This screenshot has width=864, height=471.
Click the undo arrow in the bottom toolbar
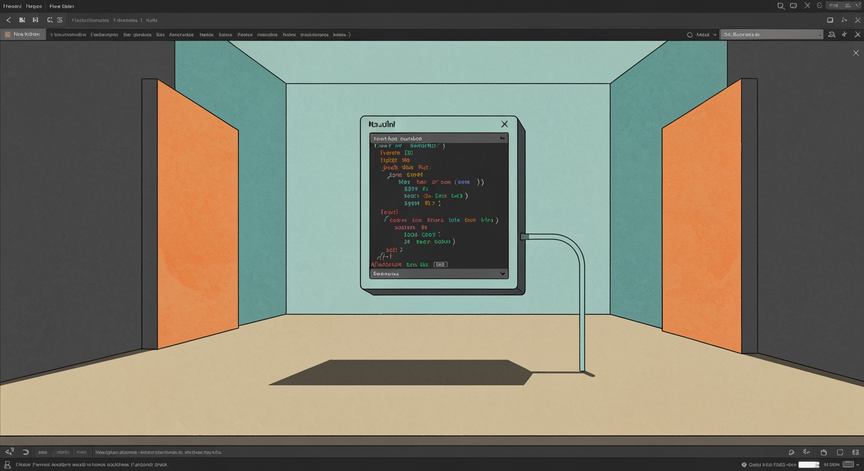25,452
